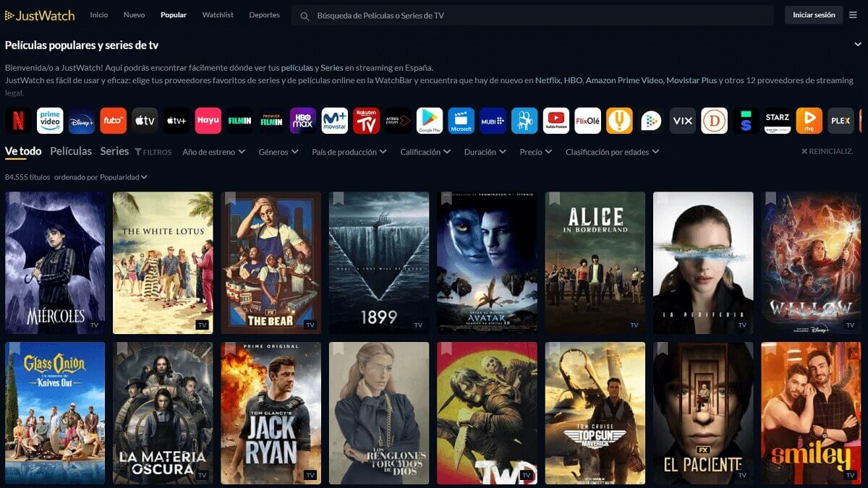Click the Iniciar sesión button
The width and height of the screenshot is (868, 488).
(x=814, y=15)
